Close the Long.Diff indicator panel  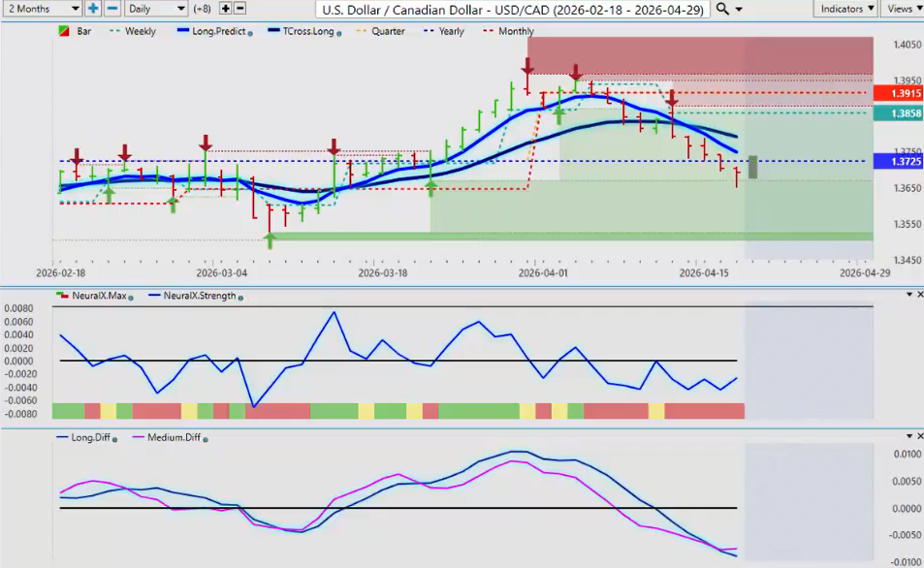918,437
